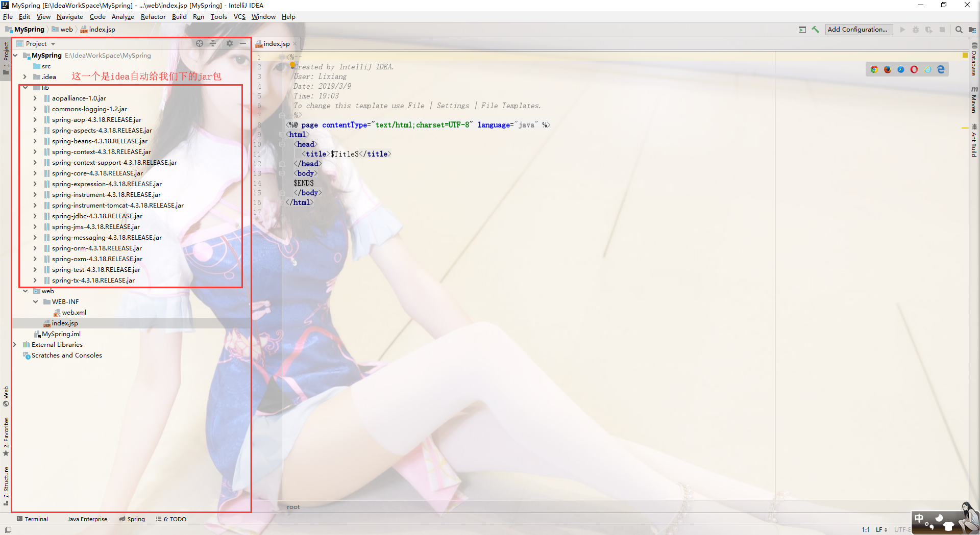Image resolution: width=980 pixels, height=535 pixels.
Task: Open the Spring tool window
Action: (132, 519)
